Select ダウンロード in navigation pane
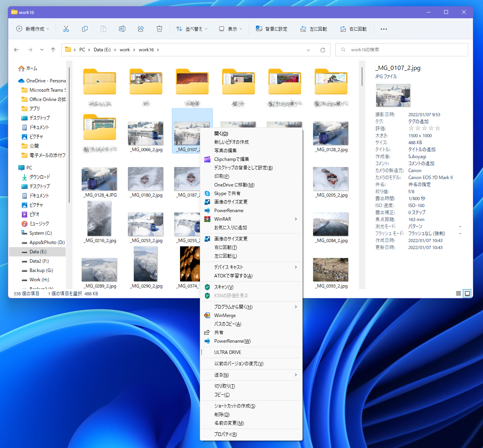Screen dimensions: 483x448 (x=36, y=177)
